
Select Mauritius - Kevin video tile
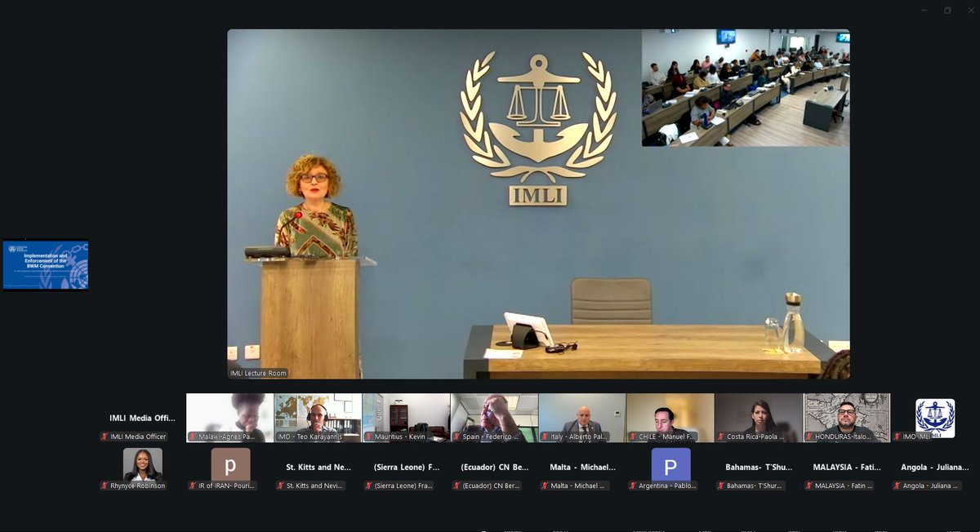point(407,418)
